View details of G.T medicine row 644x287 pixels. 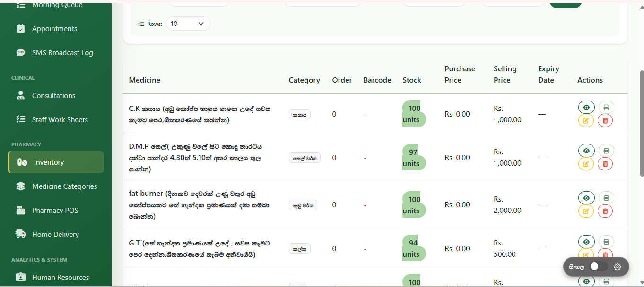pos(586,242)
